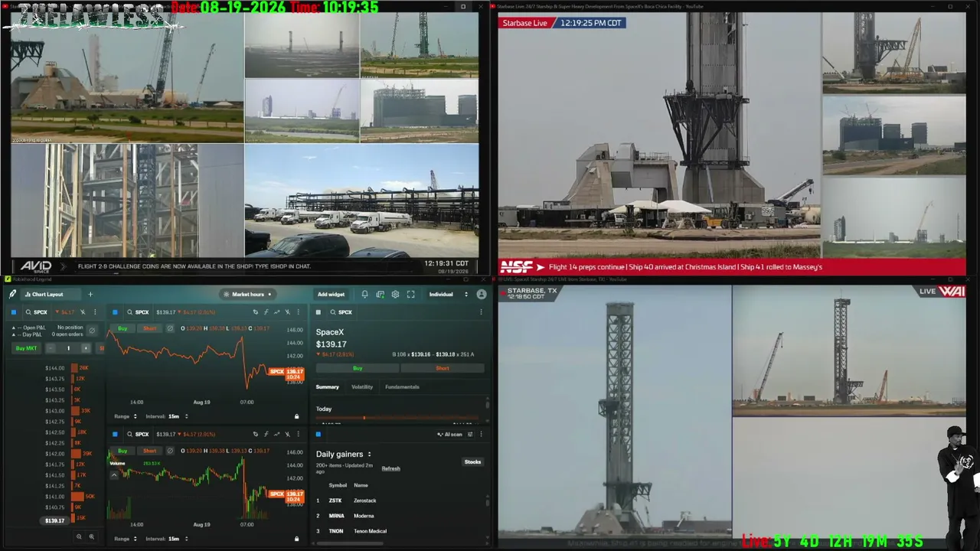Expand 15m Interval selector under line chart
This screenshot has height=551, width=980.
pyautogui.click(x=168, y=416)
